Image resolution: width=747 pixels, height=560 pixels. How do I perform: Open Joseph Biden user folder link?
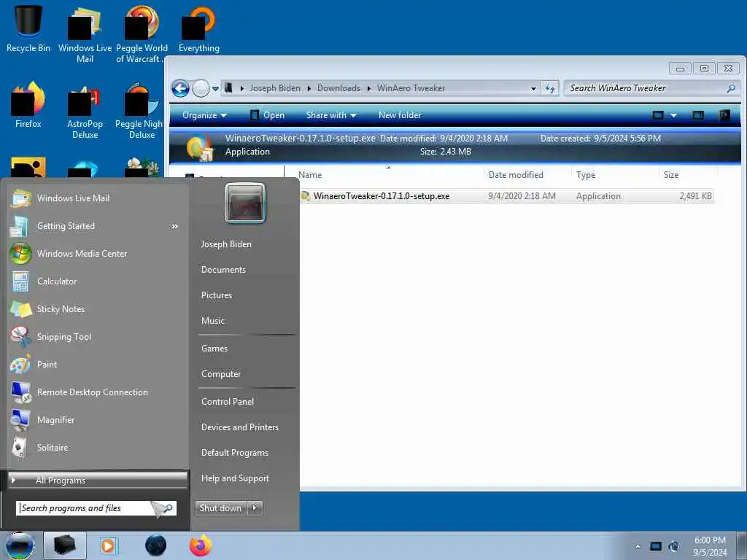(226, 244)
